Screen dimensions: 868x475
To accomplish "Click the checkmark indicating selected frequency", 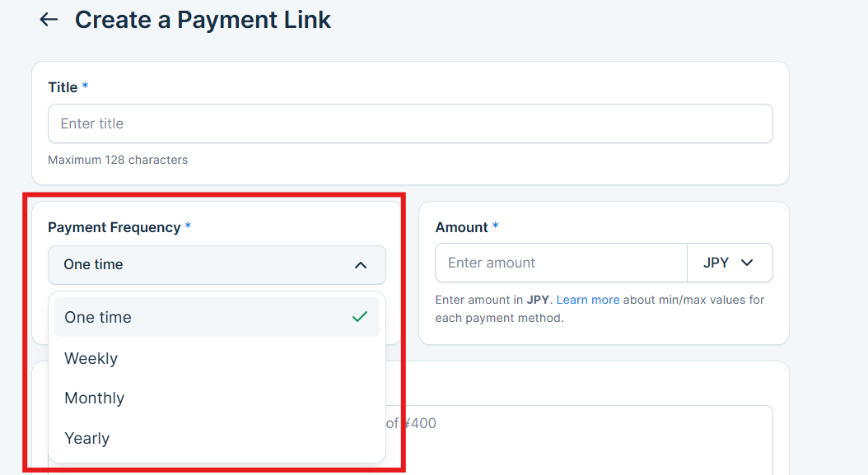I will 360,316.
